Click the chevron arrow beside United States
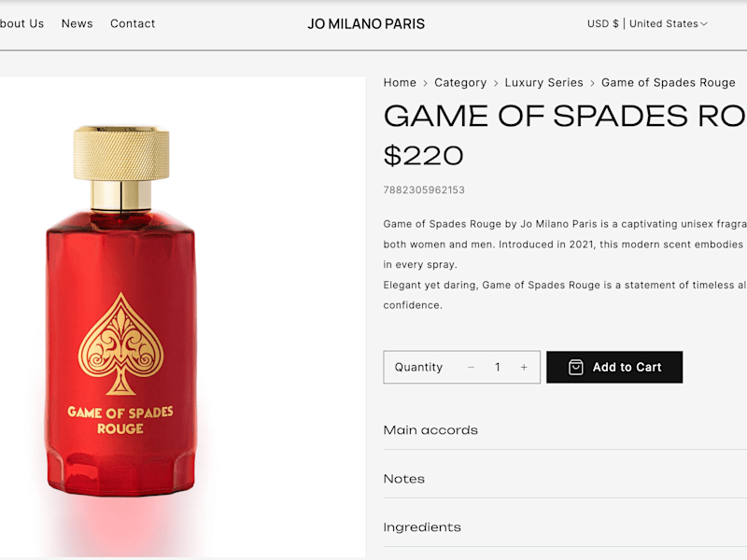 [704, 24]
